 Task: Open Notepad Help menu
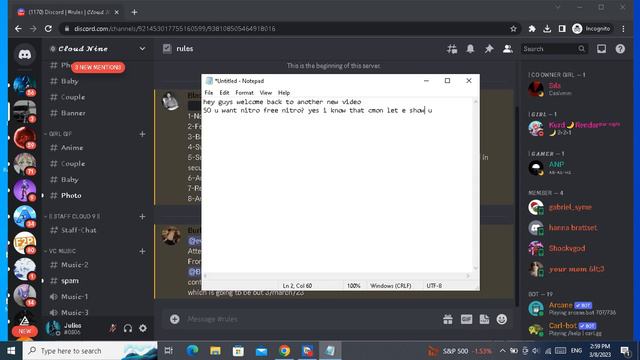click(x=284, y=93)
